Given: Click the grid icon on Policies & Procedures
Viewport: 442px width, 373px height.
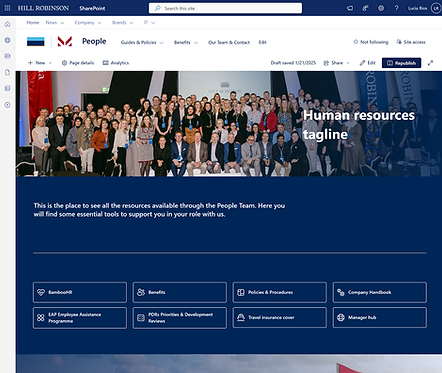Looking at the screenshot, I should (241, 292).
